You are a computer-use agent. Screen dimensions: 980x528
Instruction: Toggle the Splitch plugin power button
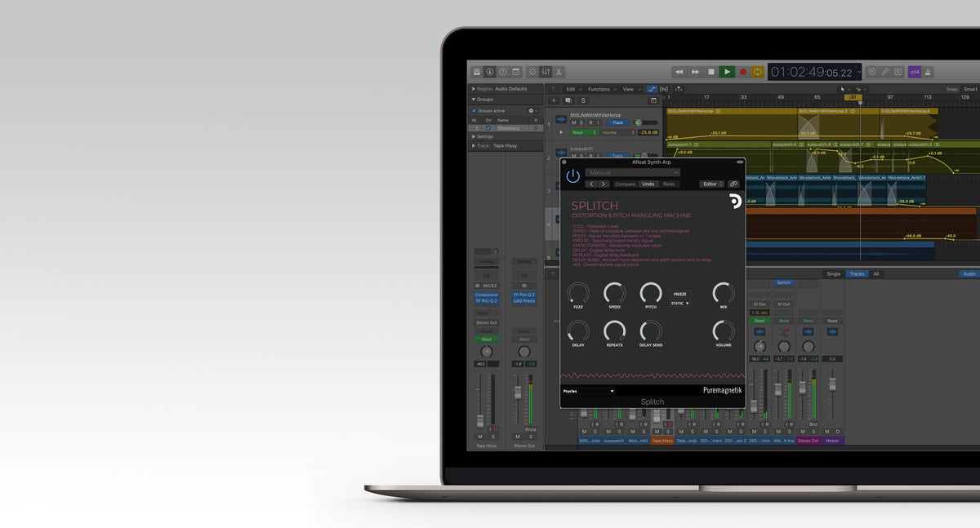573,176
